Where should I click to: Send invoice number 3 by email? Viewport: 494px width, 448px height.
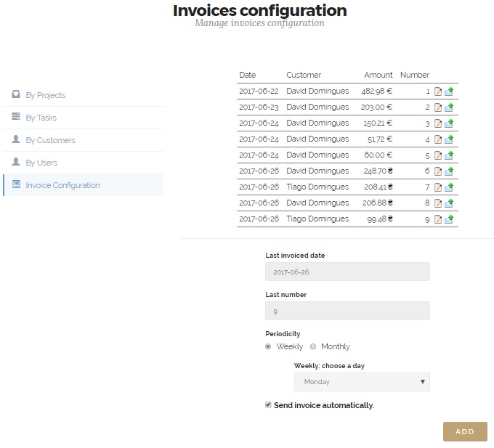(449, 123)
